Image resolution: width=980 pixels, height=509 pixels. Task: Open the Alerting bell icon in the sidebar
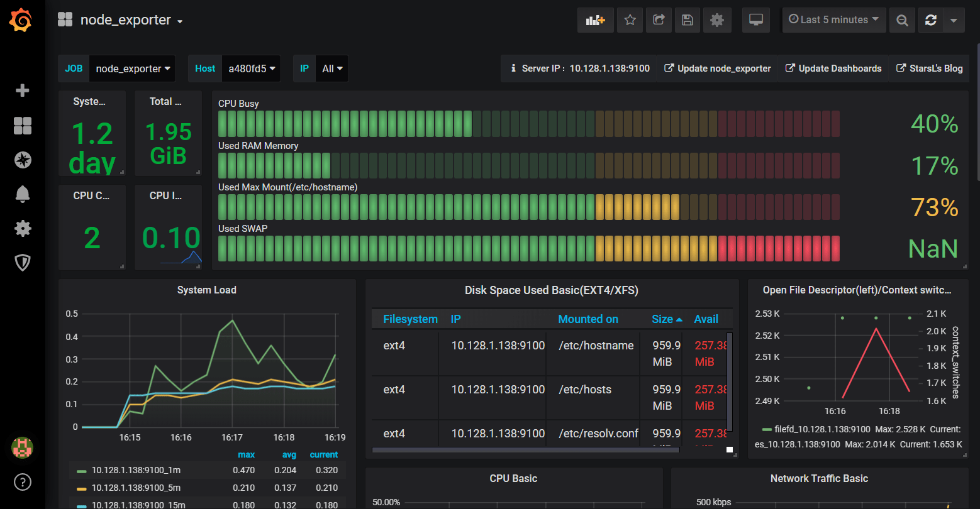click(22, 194)
